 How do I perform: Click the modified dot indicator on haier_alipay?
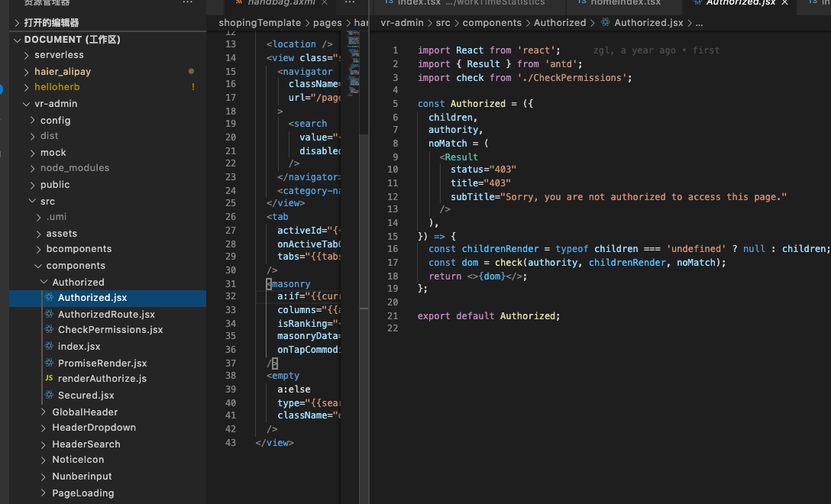[191, 71]
